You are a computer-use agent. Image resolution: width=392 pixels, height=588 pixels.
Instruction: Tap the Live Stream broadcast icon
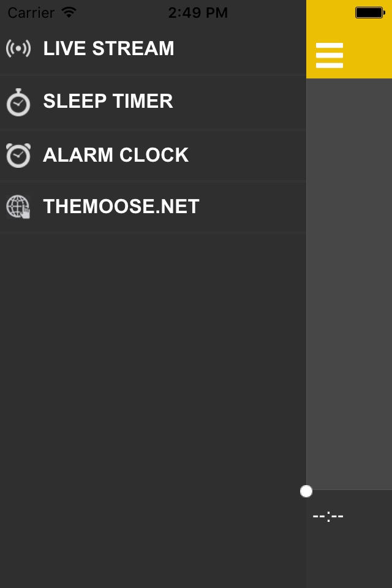point(18,48)
